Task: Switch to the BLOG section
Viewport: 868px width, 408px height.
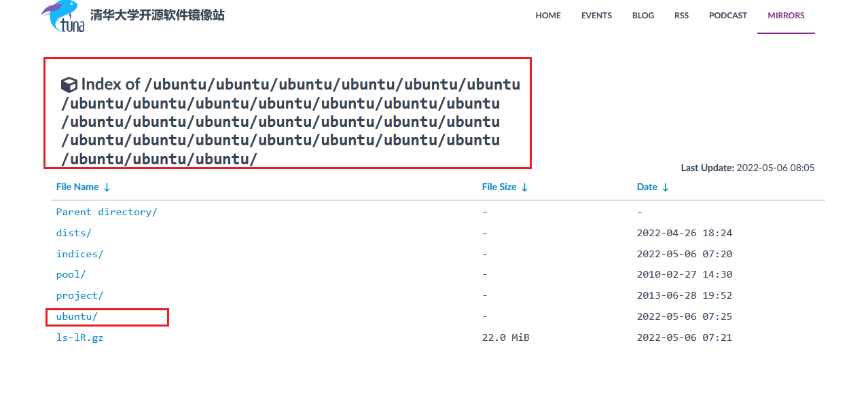Action: click(642, 15)
